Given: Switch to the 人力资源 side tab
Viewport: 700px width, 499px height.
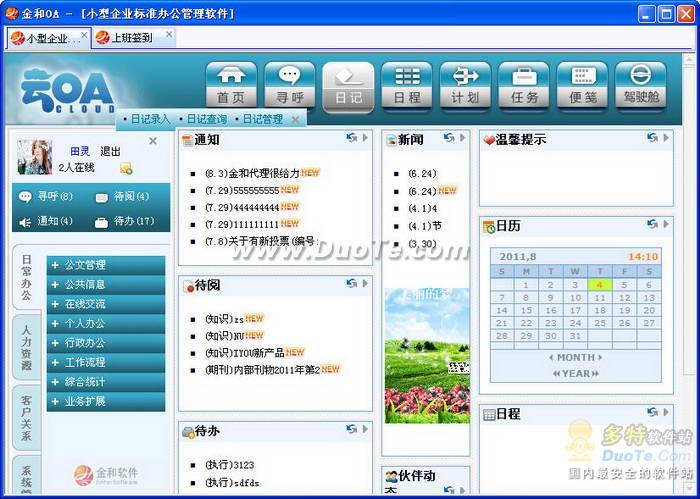Looking at the screenshot, I should [x=26, y=346].
